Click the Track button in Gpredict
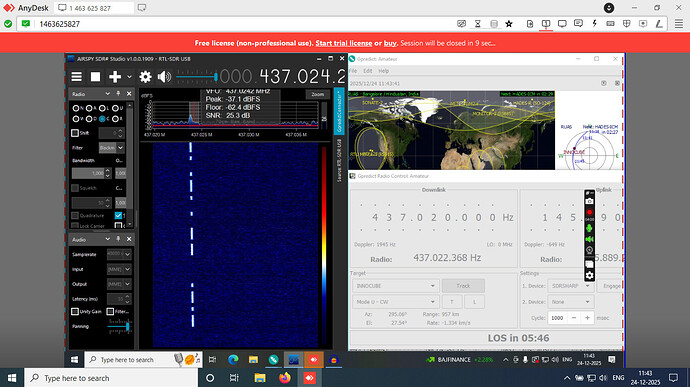The image size is (690, 387). pyautogui.click(x=463, y=286)
